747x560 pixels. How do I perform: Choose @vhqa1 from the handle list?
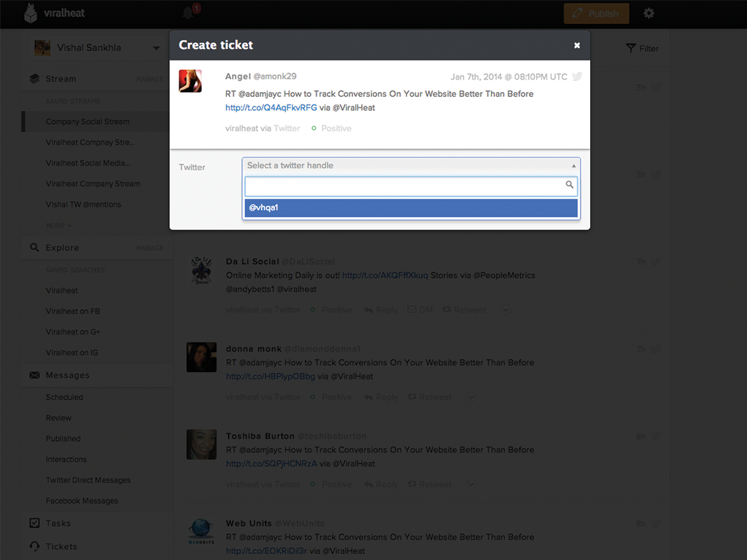click(x=411, y=208)
